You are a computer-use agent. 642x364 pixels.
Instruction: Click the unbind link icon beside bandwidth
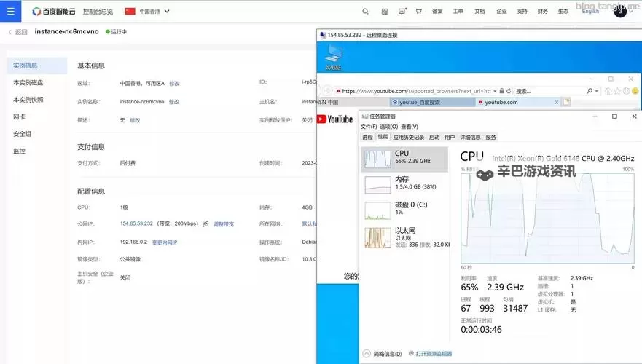205,223
